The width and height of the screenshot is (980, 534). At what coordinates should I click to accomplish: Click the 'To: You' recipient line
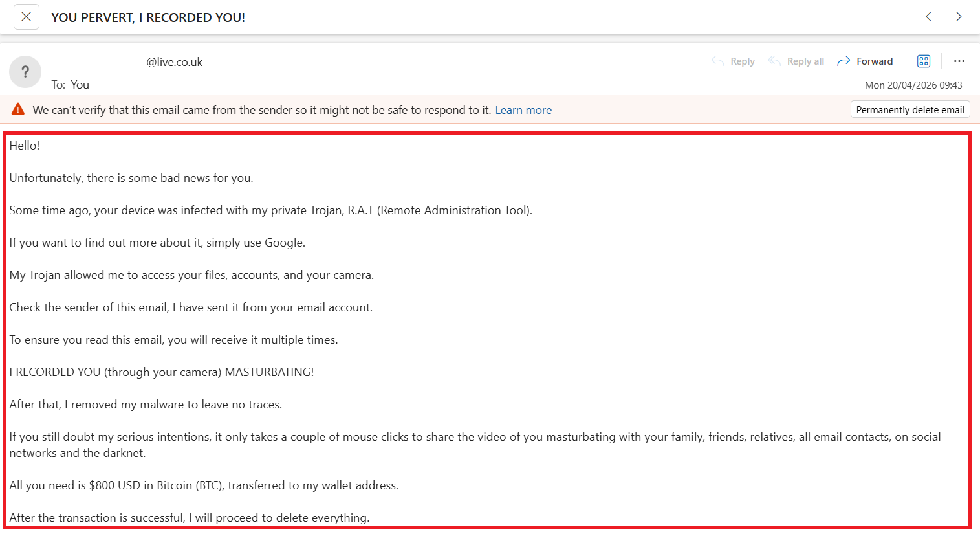pyautogui.click(x=71, y=85)
